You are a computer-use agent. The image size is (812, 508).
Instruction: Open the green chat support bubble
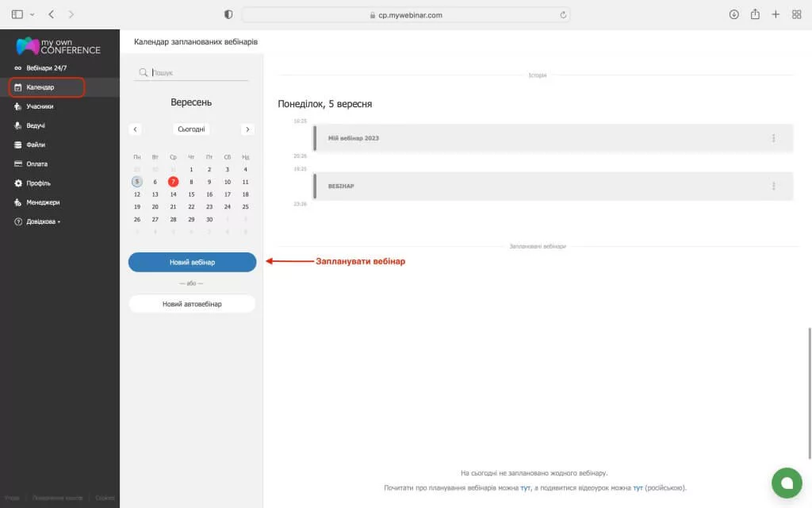[x=787, y=483]
